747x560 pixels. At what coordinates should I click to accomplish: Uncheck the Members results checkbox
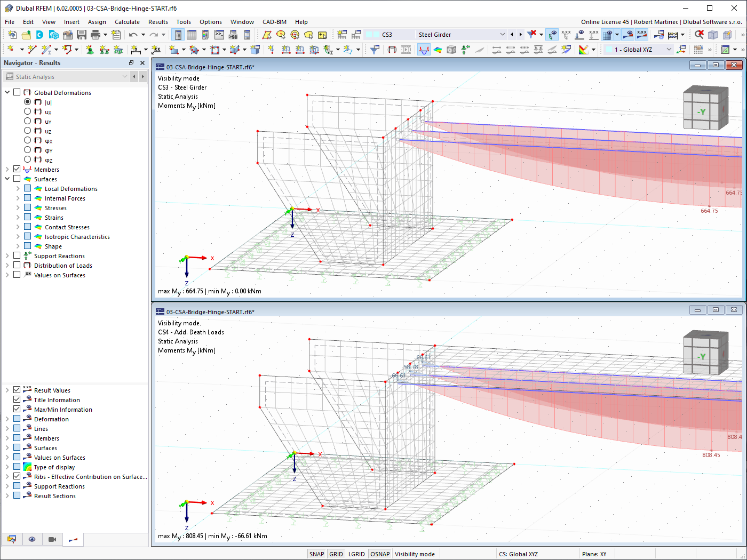pos(17,169)
